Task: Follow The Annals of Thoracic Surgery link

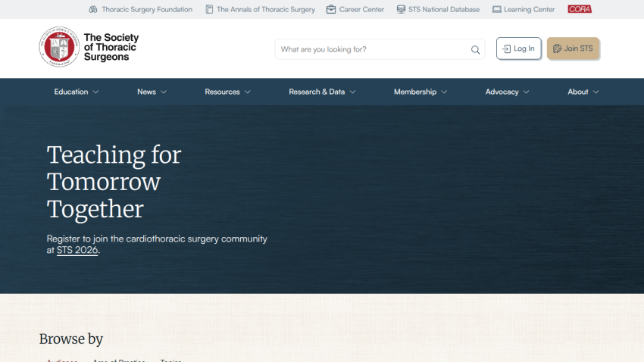Action: [x=266, y=9]
